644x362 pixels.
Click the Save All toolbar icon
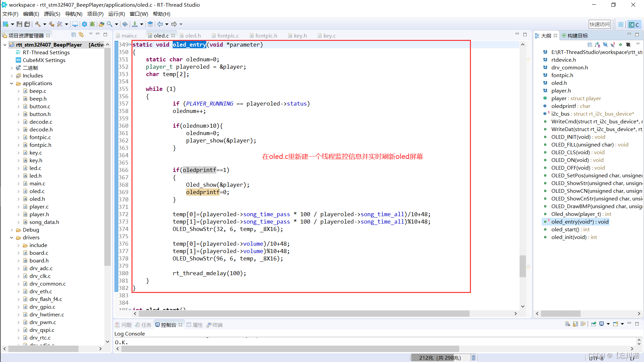pyautogui.click(x=28, y=24)
